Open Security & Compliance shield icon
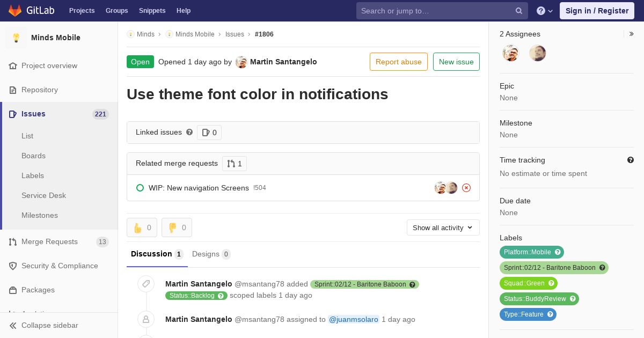644x338 pixels. (13, 266)
